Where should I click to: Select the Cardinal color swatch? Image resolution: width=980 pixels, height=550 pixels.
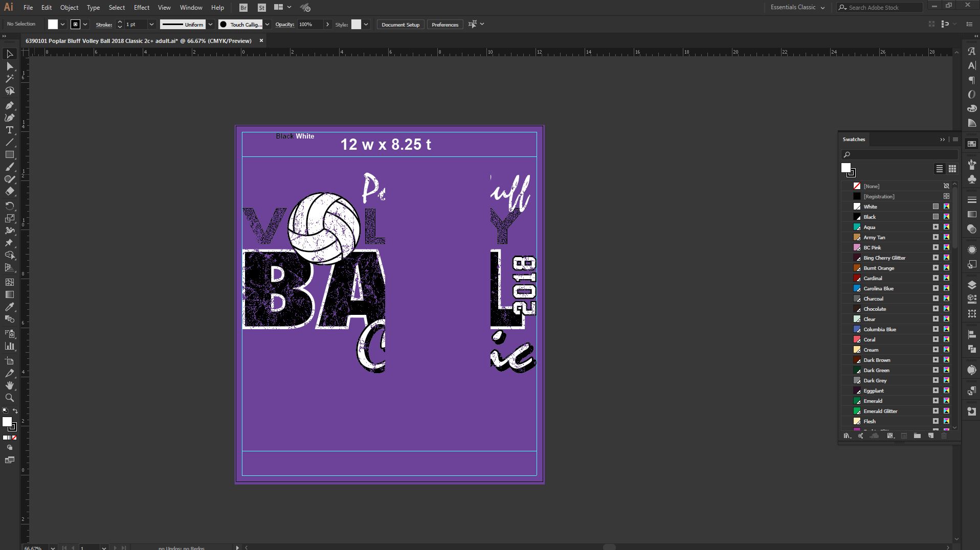tap(872, 278)
